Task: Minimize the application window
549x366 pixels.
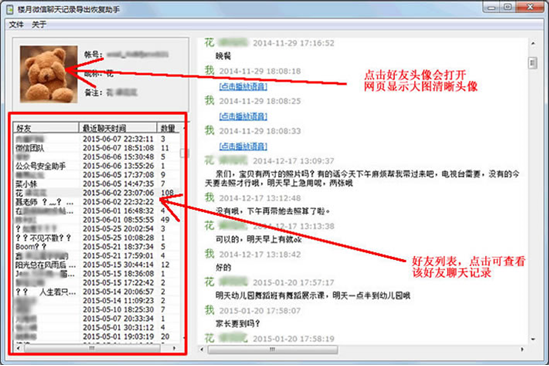Action: pyautogui.click(x=492, y=7)
